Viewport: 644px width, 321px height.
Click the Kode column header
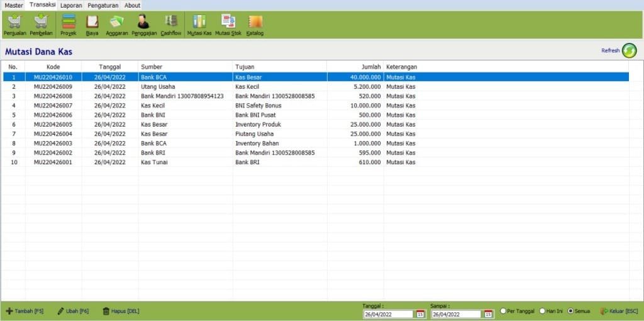point(53,67)
